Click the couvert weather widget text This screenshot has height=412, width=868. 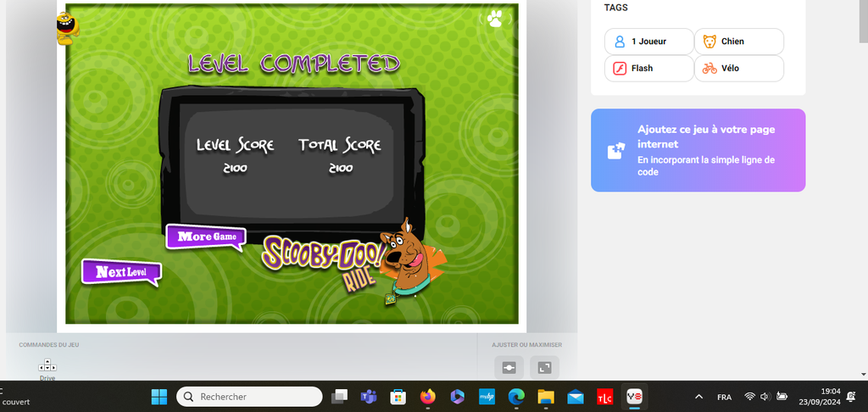(x=15, y=402)
